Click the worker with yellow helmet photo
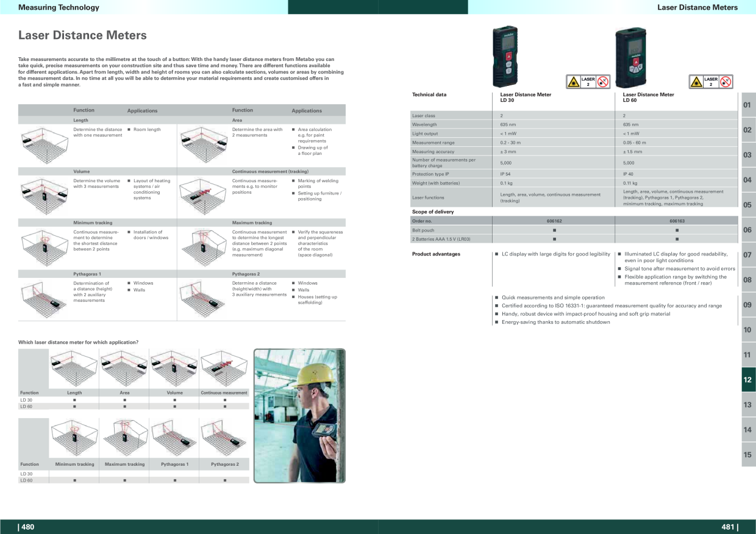756x534 pixels. [x=299, y=416]
